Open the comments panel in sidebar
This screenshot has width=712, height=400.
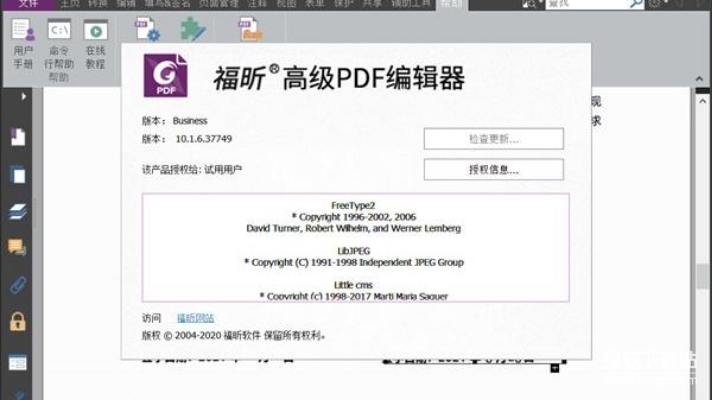coord(17,247)
